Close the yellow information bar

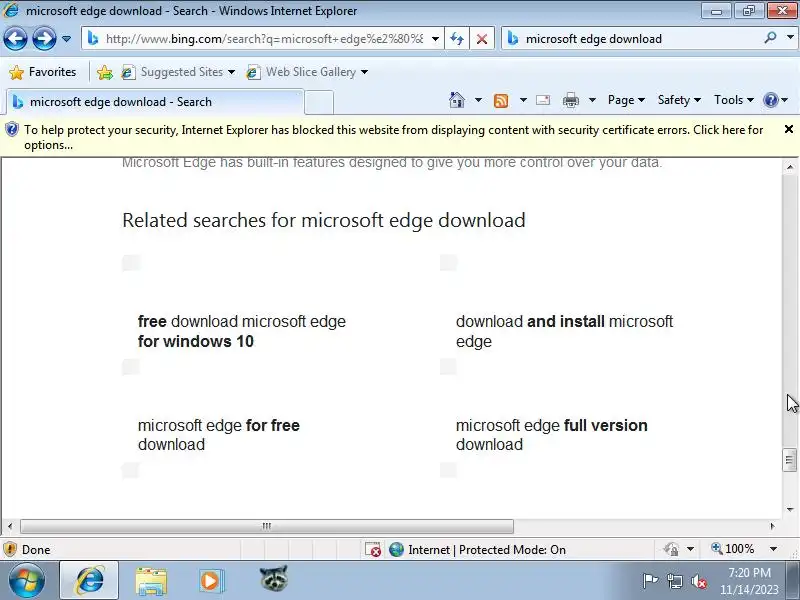(x=788, y=129)
